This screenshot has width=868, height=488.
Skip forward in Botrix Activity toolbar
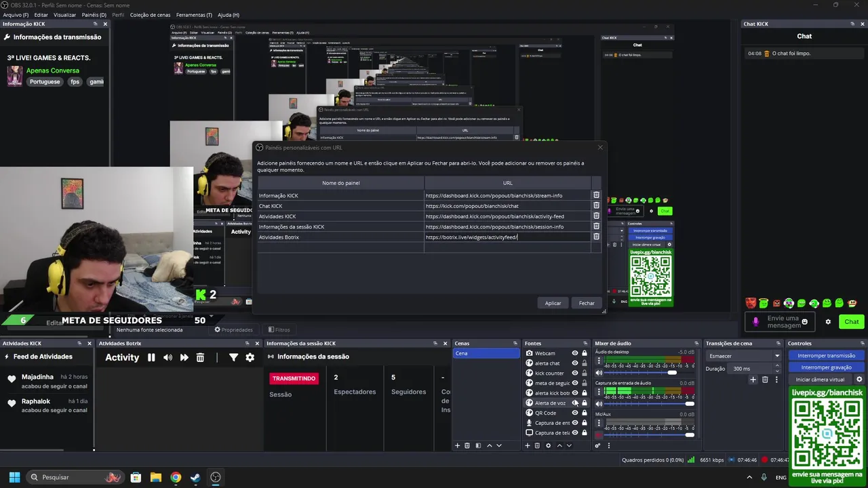click(184, 357)
